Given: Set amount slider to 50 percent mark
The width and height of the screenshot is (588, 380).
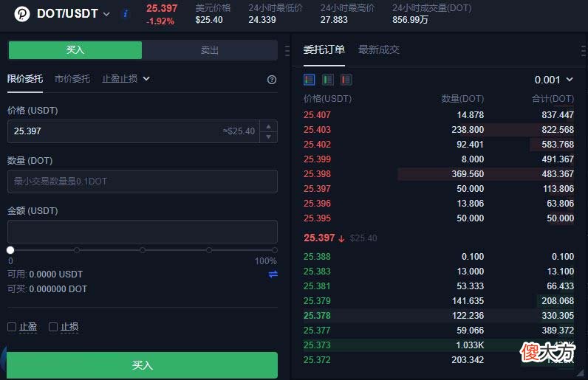Looking at the screenshot, I should pyautogui.click(x=143, y=250).
